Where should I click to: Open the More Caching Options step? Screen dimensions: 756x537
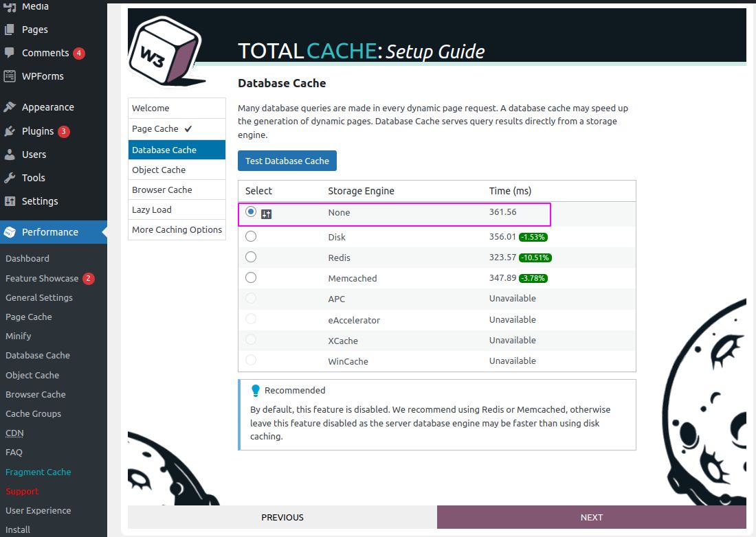(x=177, y=230)
